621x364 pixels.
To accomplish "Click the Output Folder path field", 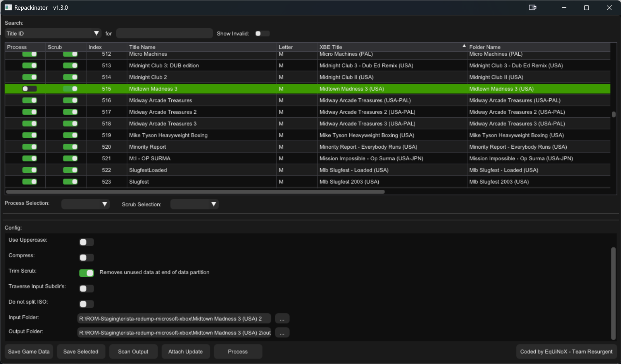I will (174, 333).
